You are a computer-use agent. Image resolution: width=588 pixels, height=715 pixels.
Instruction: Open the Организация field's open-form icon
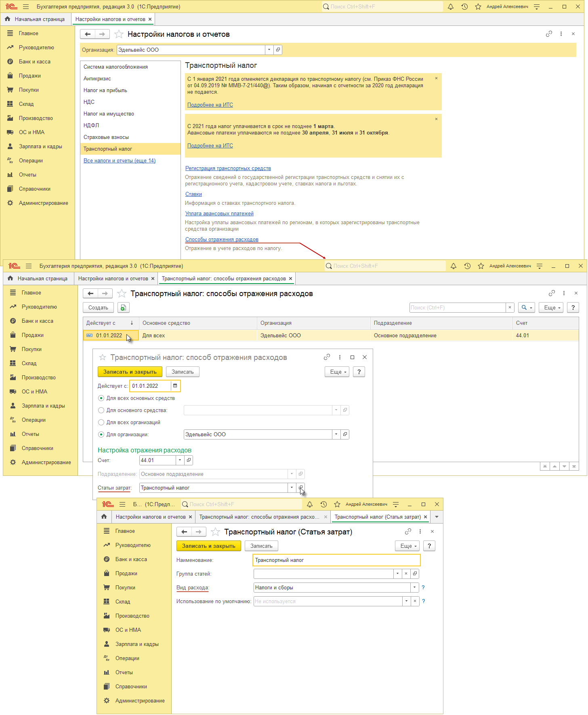(278, 50)
